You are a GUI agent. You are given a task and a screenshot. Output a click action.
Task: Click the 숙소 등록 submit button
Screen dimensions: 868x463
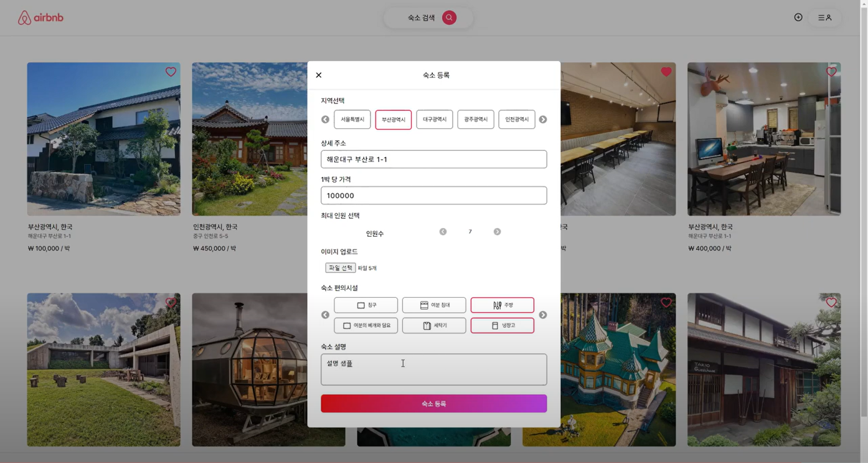coord(434,403)
